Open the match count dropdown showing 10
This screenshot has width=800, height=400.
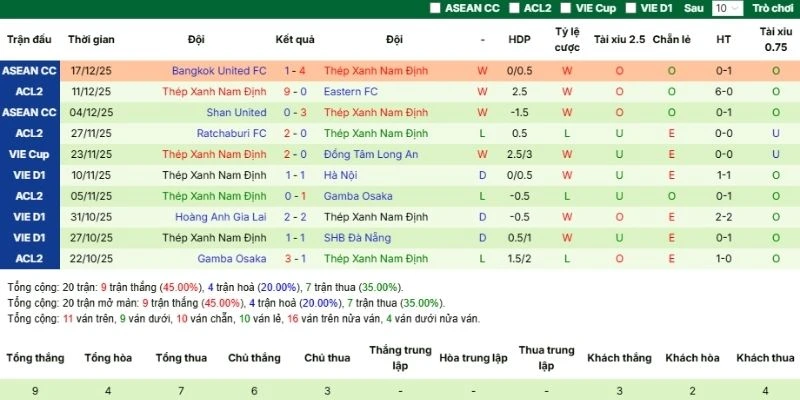click(727, 8)
